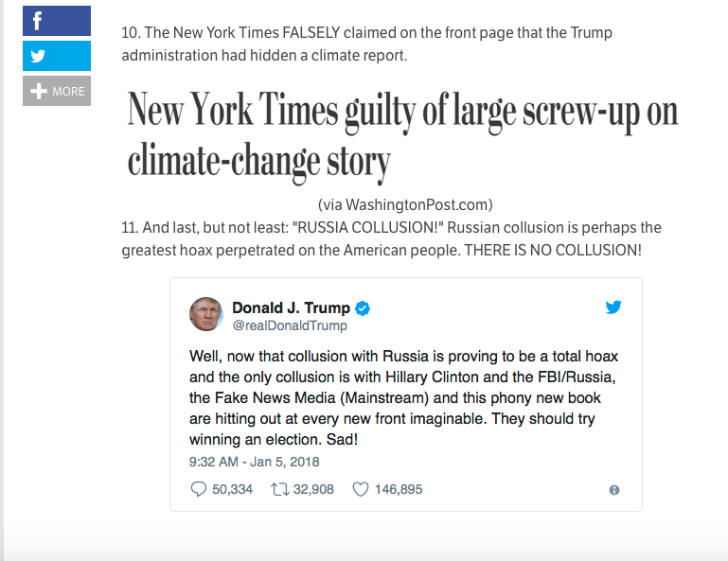Click the via WashingtonPost.com caption
This screenshot has width=728, height=561.
(405, 204)
